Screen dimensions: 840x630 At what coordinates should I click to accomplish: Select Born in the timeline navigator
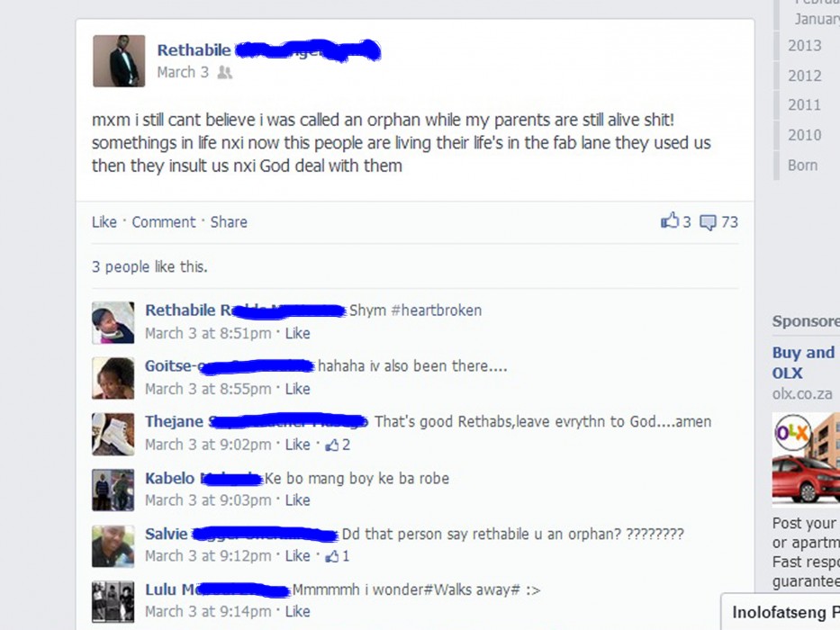pyautogui.click(x=802, y=165)
